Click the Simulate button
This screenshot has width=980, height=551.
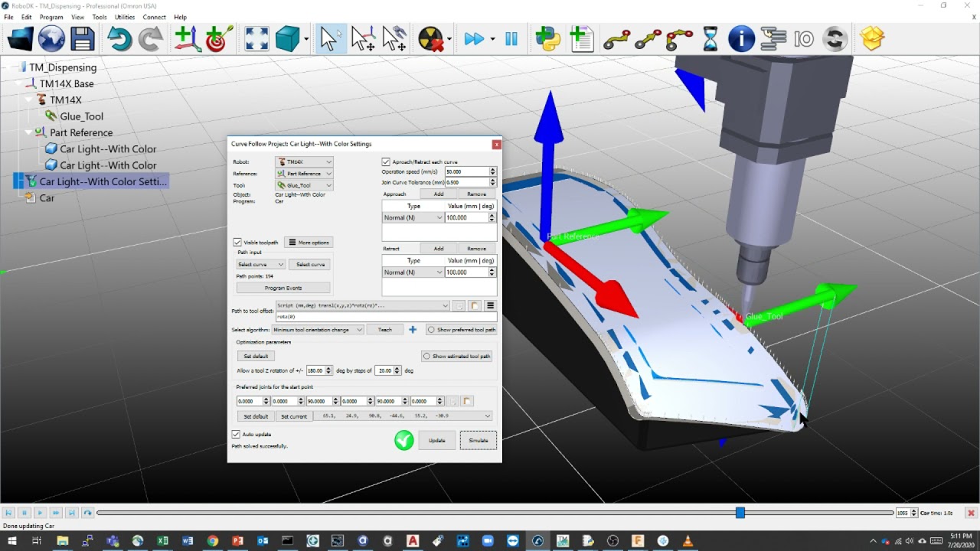point(479,440)
